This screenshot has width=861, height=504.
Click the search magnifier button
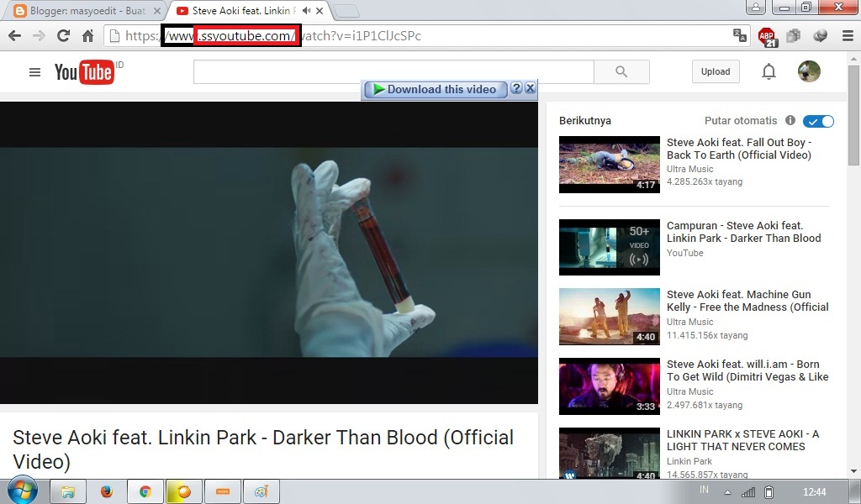pos(621,72)
